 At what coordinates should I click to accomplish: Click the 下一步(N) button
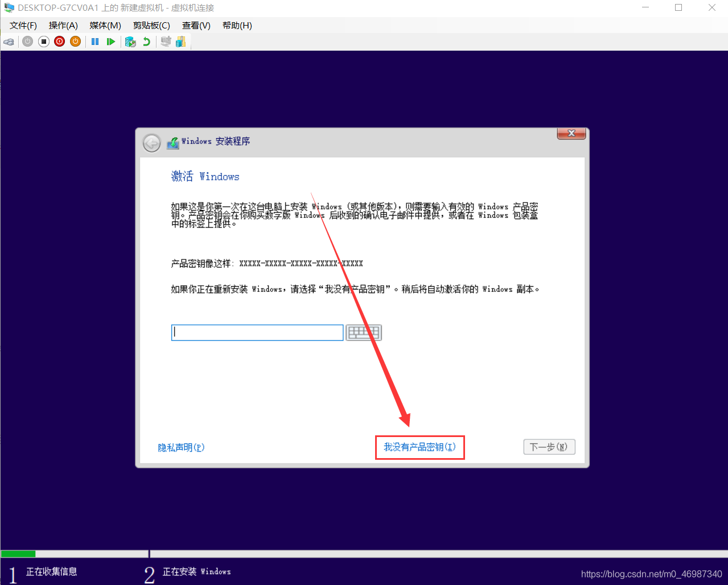(x=549, y=447)
